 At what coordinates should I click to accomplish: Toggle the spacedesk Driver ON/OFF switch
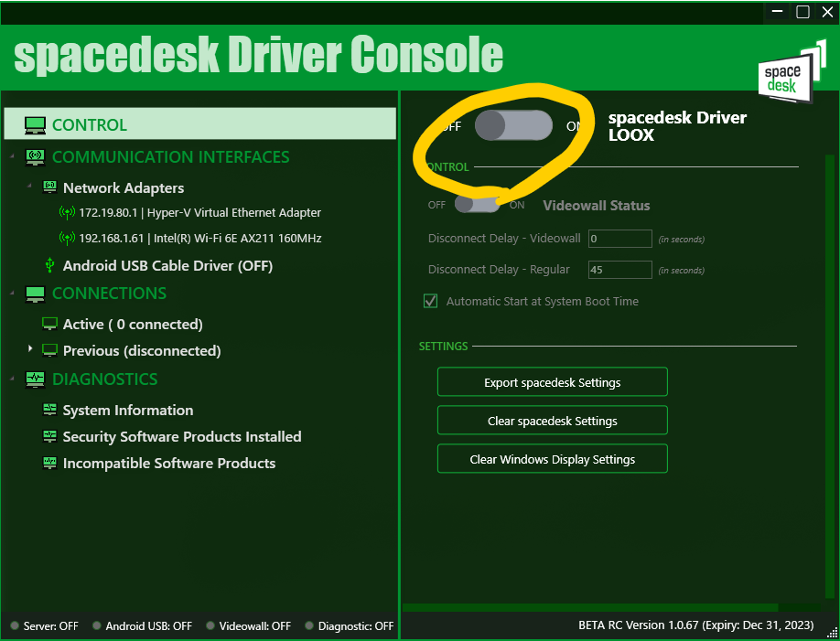point(513,125)
